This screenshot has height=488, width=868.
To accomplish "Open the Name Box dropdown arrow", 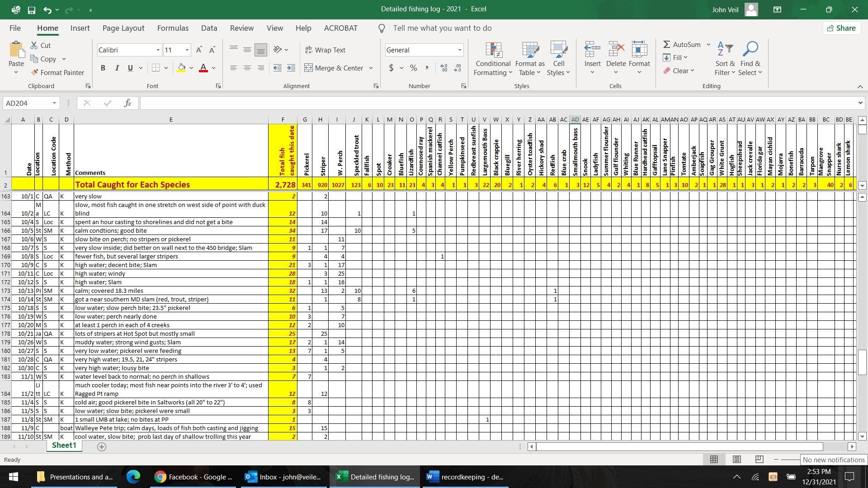I will (x=54, y=103).
